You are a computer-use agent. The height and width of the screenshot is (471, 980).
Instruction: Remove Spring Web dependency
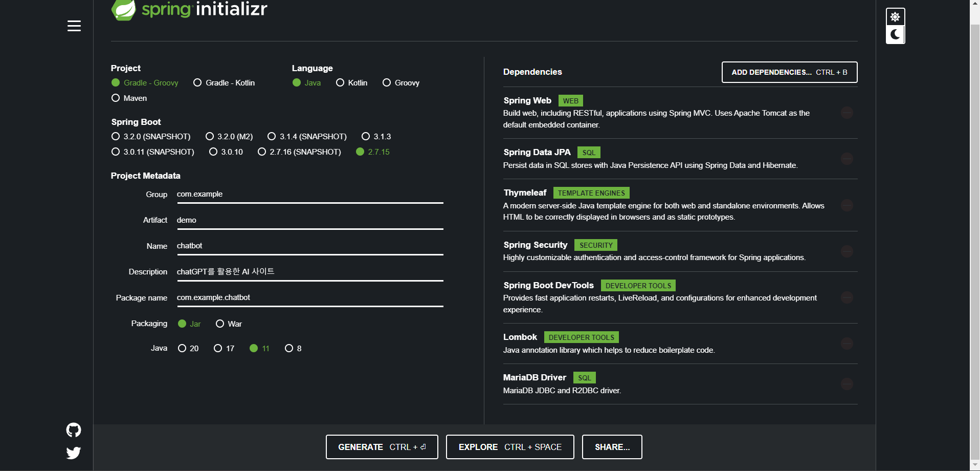pos(847,113)
